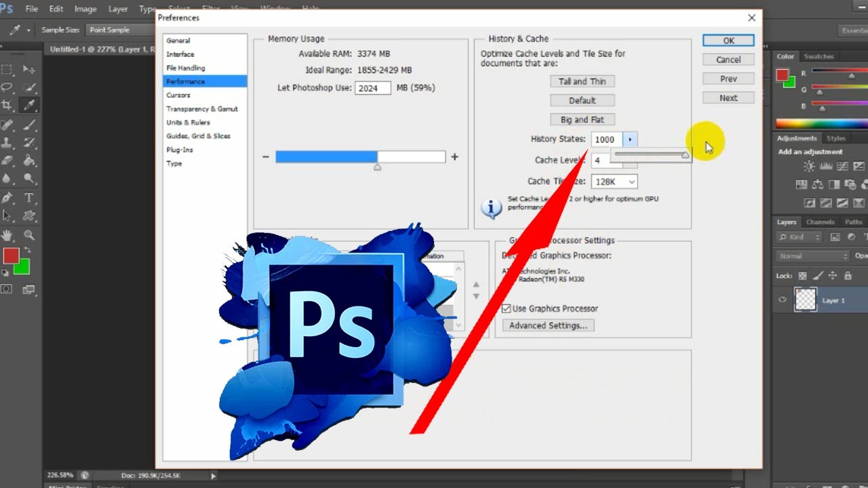Viewport: 868px width, 488px height.
Task: Select the Path Selection tool
Action: pos(7,216)
